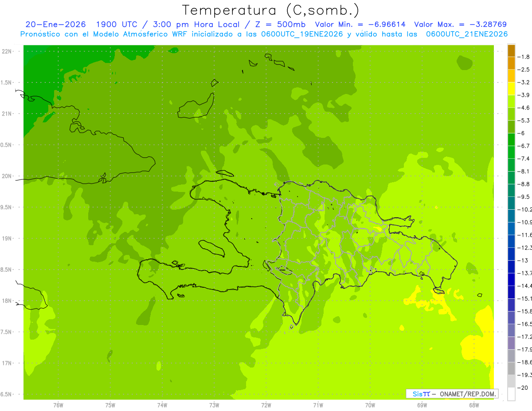The image size is (532, 411).
Task: Click the orange colorbar swatch between -1.8 and -2.5
Action: [511, 63]
